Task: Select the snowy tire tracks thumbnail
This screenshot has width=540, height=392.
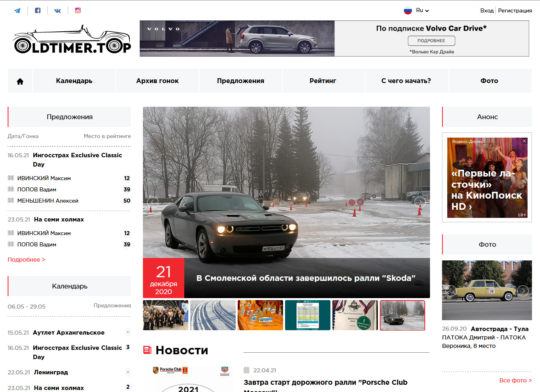Action: tap(213, 315)
